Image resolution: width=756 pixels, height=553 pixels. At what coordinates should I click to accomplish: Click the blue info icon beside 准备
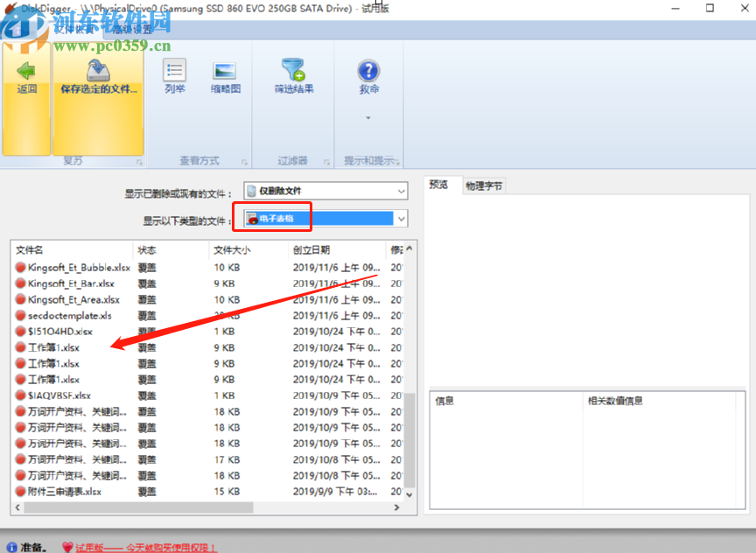click(x=12, y=547)
